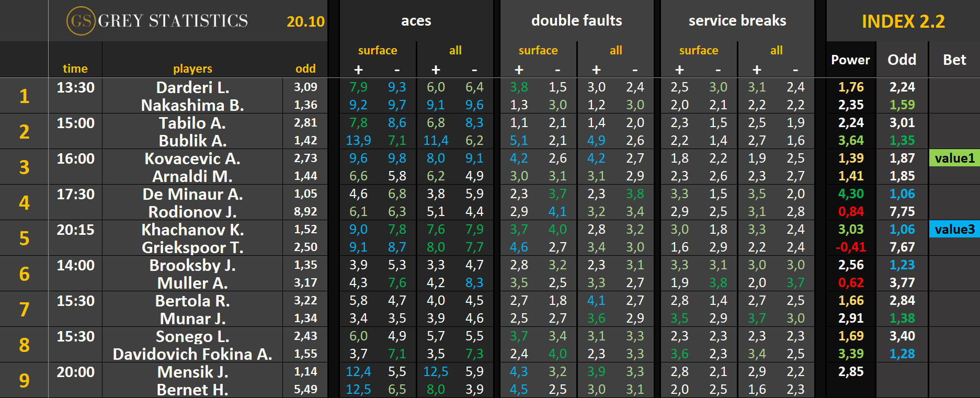Screen dimensions: 980x398
Task: Click the green value1 bet badge
Action: [954, 158]
